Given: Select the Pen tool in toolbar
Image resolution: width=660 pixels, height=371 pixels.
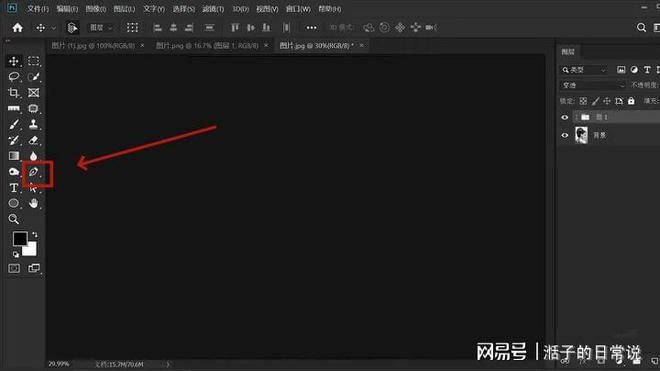Looking at the screenshot, I should (33, 172).
